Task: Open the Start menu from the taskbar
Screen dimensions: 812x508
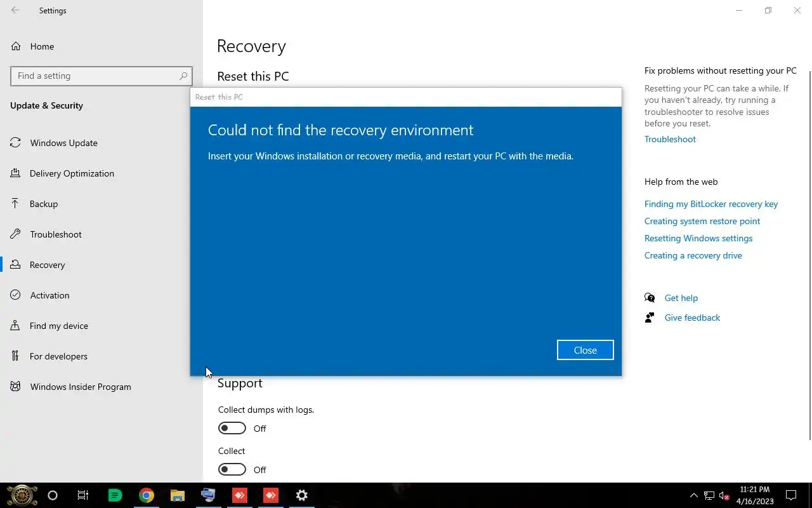Action: click(x=22, y=495)
